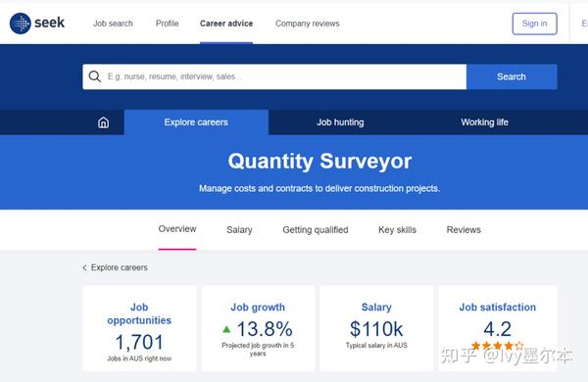Open the Profile menu item
Image resolution: width=588 pixels, height=382 pixels.
pos(168,24)
